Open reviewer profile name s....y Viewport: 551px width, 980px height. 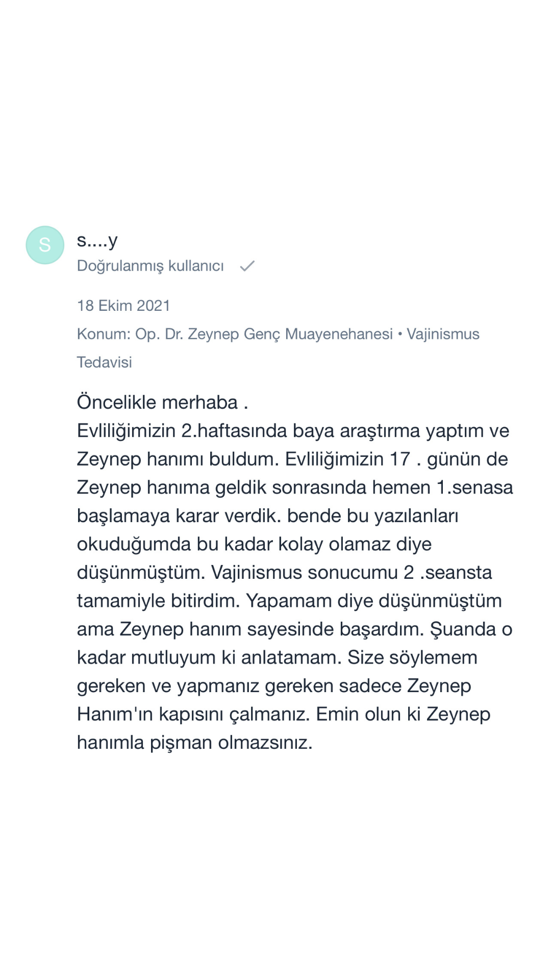point(97,240)
